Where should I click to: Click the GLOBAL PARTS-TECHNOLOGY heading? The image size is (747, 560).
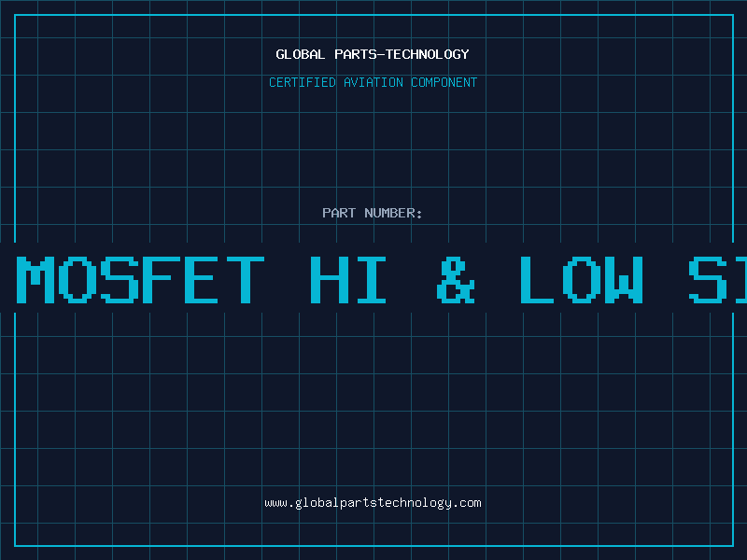pyautogui.click(x=373, y=54)
